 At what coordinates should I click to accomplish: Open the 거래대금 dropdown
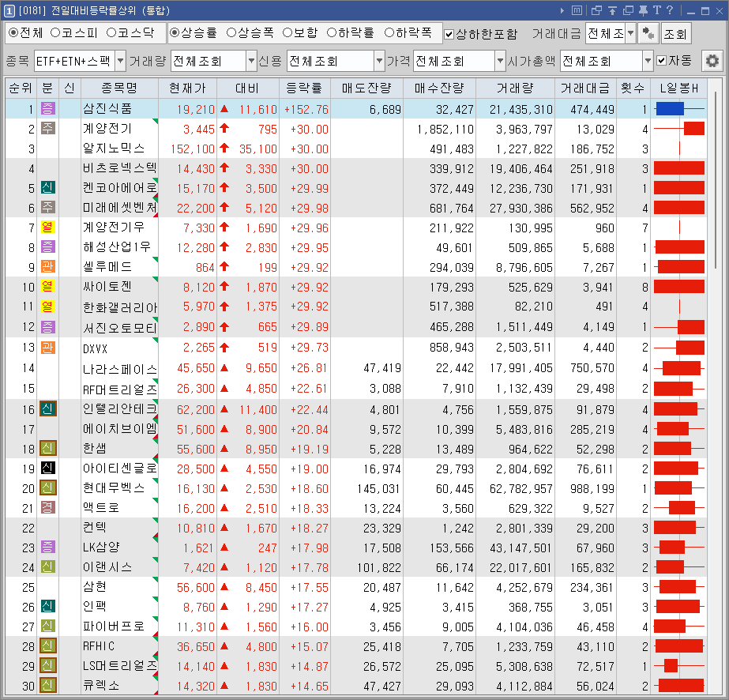[x=631, y=33]
